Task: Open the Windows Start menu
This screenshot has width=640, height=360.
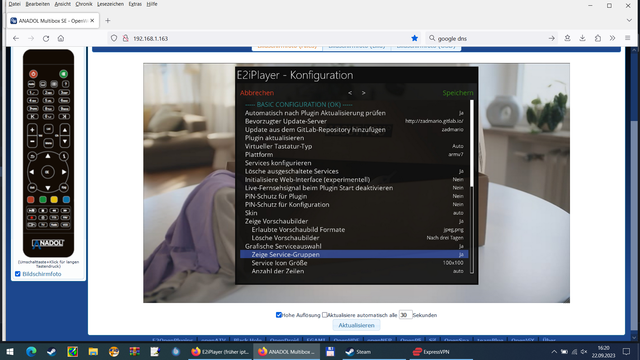Action: point(10,351)
